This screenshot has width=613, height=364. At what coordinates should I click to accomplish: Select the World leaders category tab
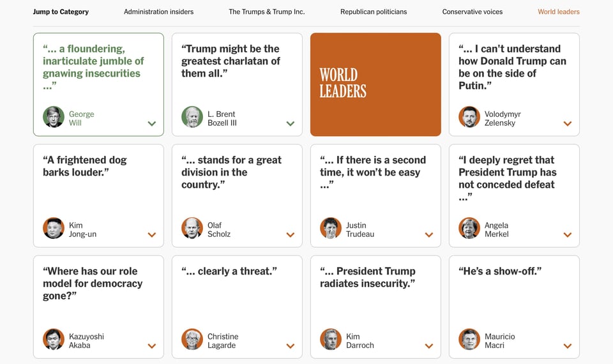tap(559, 11)
